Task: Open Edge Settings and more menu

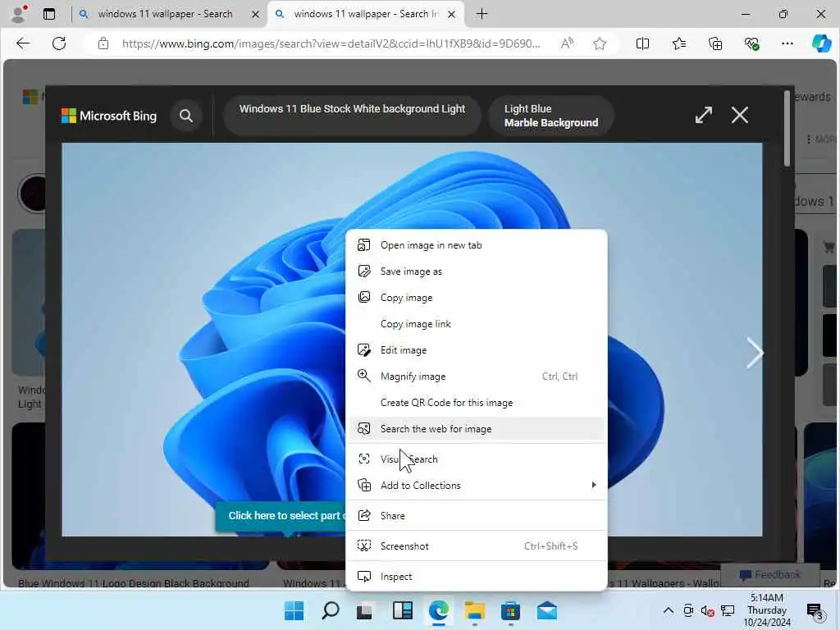Action: click(x=787, y=43)
